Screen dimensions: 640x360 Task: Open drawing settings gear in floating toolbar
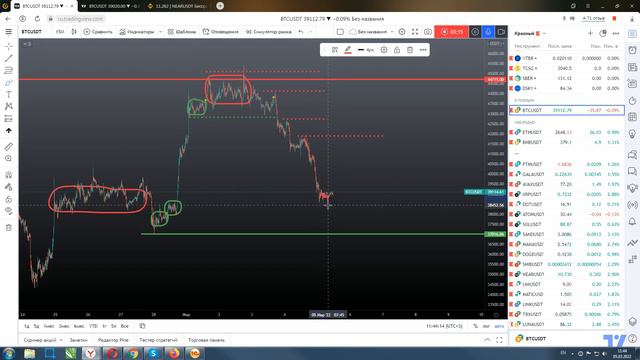click(x=384, y=50)
